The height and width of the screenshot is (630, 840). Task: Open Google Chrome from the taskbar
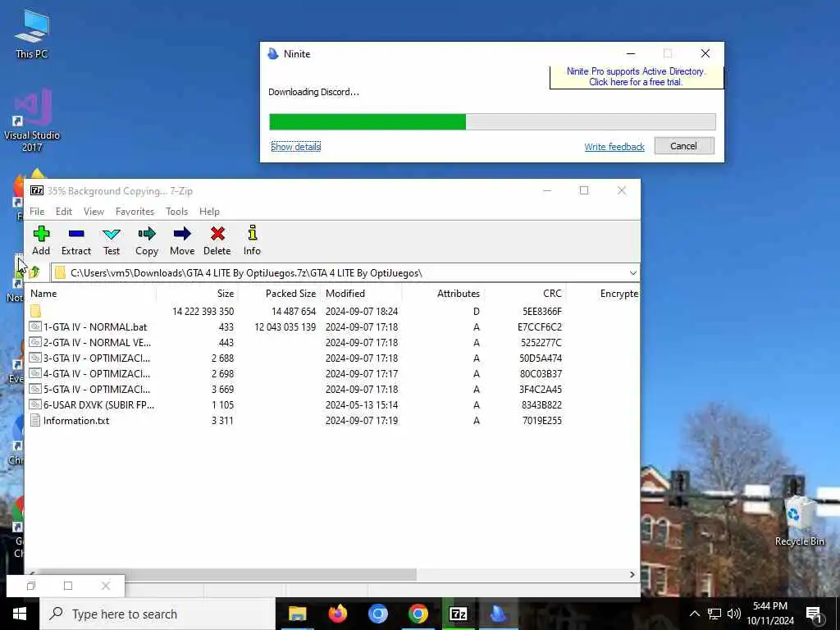tap(418, 614)
